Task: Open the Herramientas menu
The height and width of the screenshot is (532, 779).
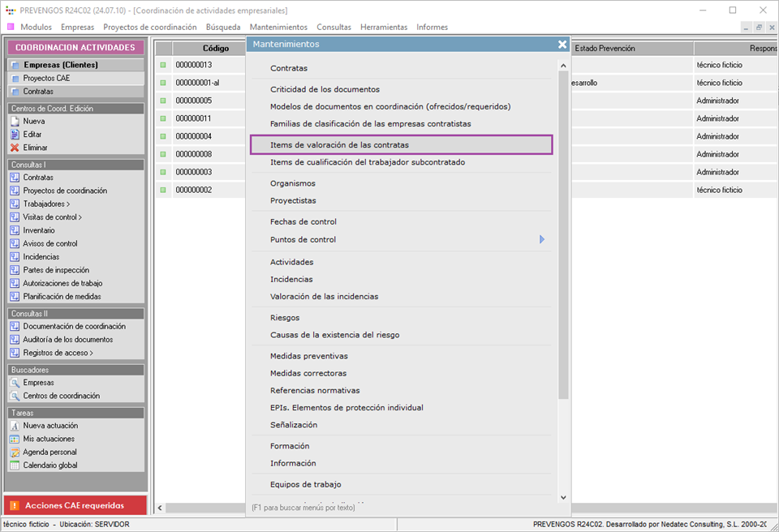Action: coord(383,27)
